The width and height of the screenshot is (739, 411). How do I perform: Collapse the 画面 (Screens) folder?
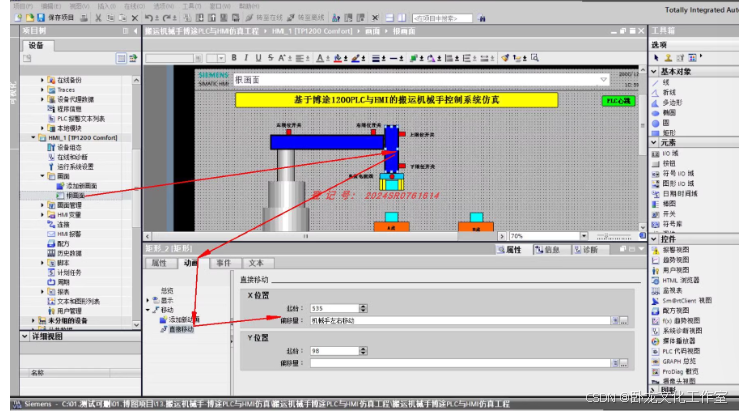pyautogui.click(x=42, y=176)
